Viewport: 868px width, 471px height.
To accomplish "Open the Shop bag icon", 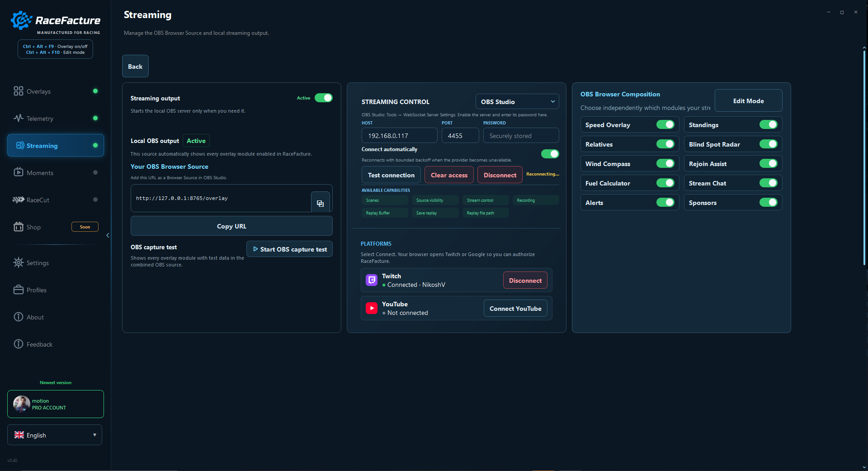I will [18, 227].
